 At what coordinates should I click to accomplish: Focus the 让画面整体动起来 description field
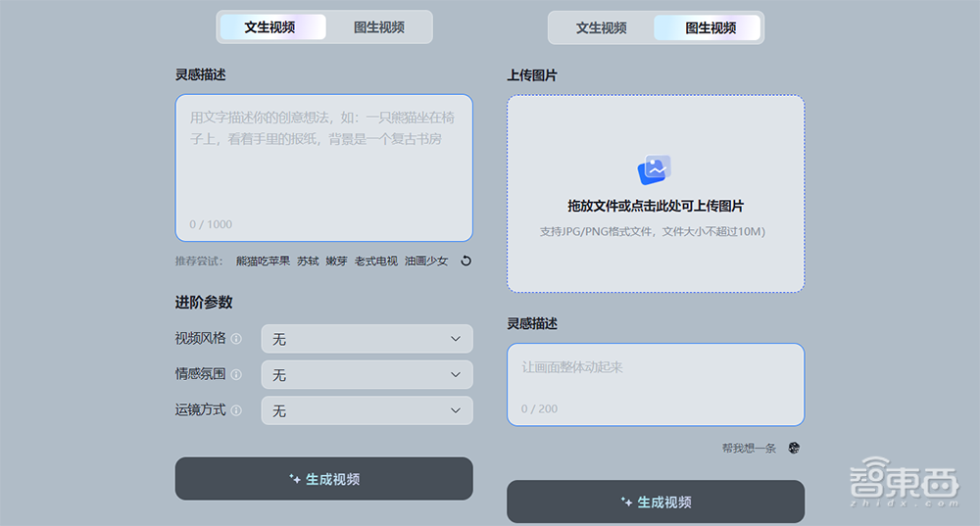pyautogui.click(x=655, y=382)
